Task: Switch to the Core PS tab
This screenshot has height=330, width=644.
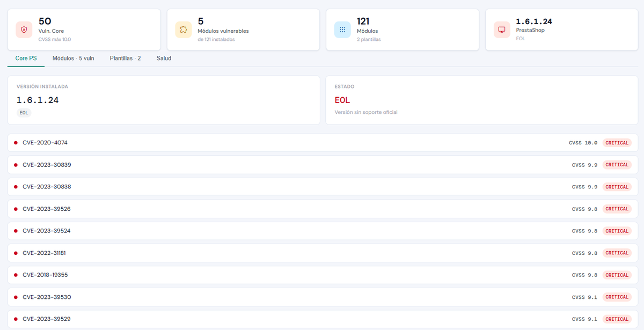Action: pyautogui.click(x=26, y=58)
